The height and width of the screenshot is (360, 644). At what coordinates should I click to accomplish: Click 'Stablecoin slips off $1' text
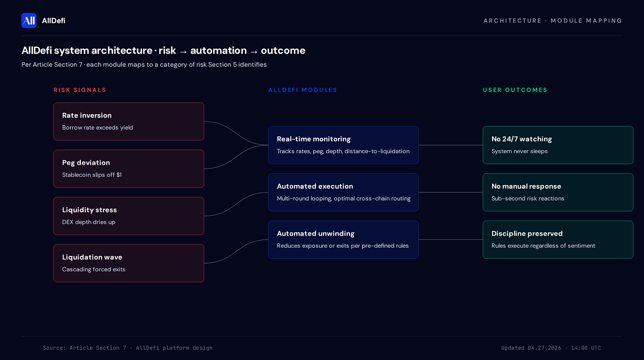point(92,175)
